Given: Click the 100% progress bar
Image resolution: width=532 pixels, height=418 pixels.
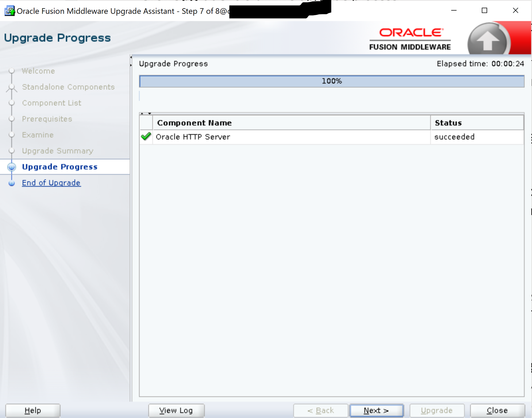Looking at the screenshot, I should pyautogui.click(x=331, y=81).
